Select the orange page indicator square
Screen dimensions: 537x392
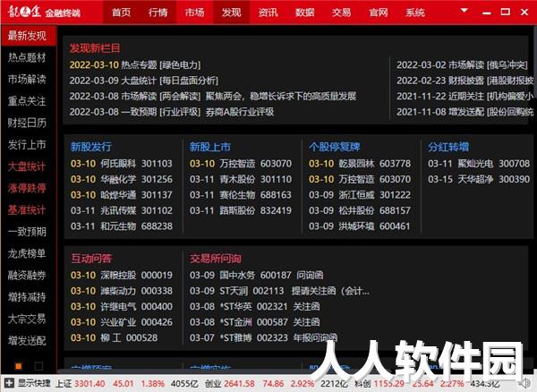point(19,366)
